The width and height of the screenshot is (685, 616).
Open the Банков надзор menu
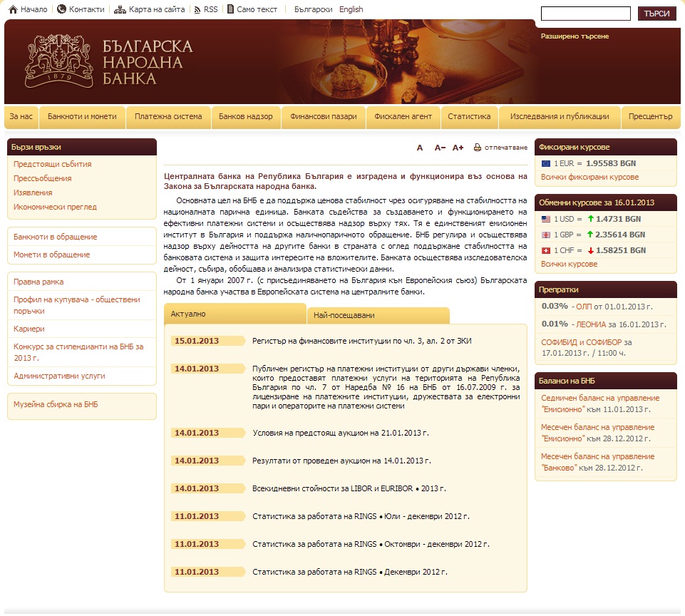click(x=245, y=117)
